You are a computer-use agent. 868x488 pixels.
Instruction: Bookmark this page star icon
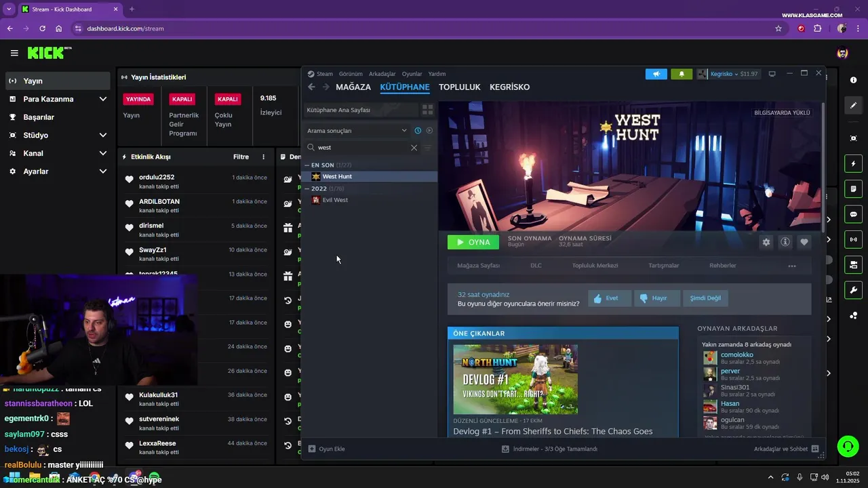pos(778,28)
